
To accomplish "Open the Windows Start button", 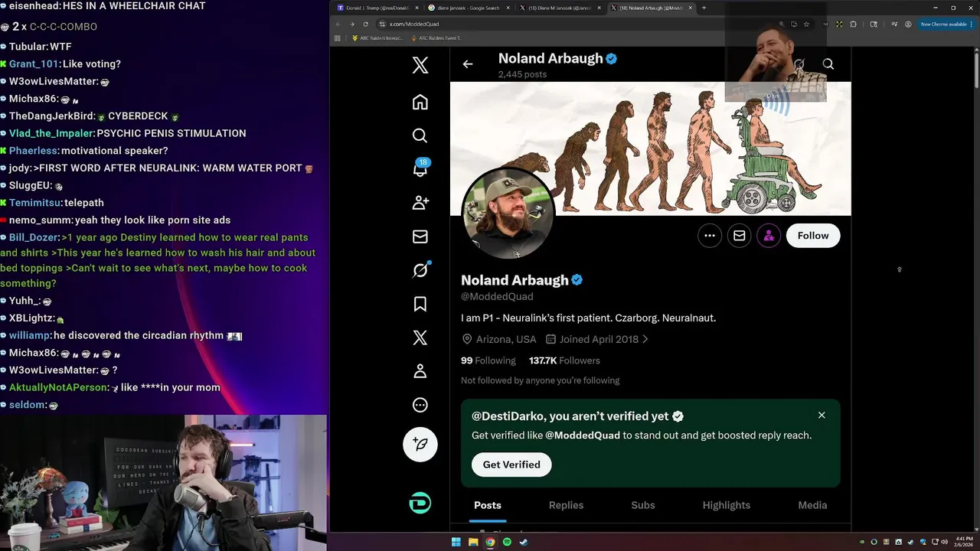I will point(456,542).
